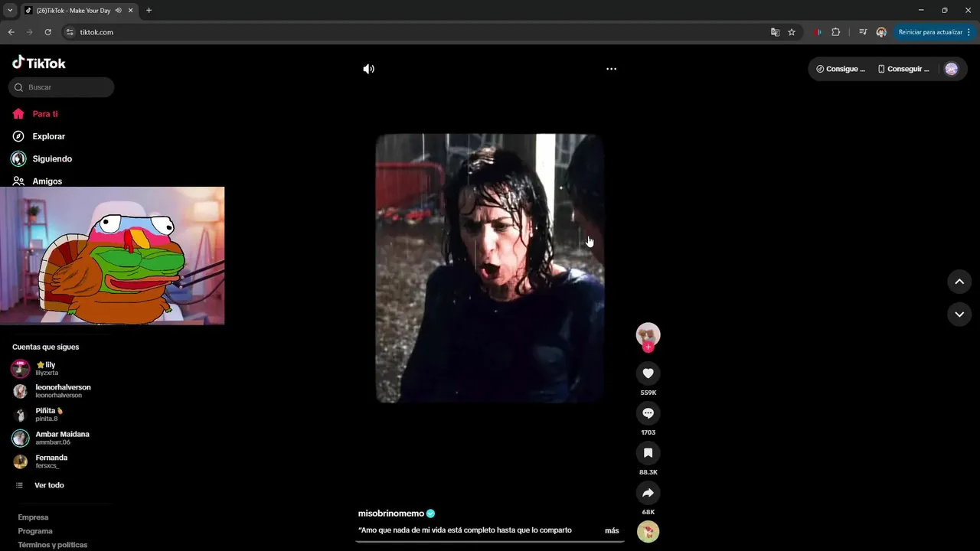Viewport: 980px width, 551px height.
Task: Click the playing video to pause it
Action: (x=489, y=268)
